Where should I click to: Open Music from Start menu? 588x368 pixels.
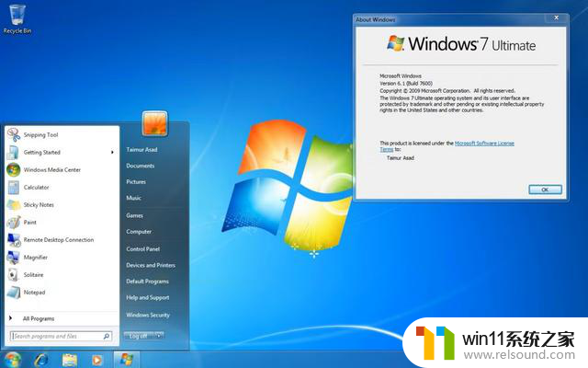(133, 198)
